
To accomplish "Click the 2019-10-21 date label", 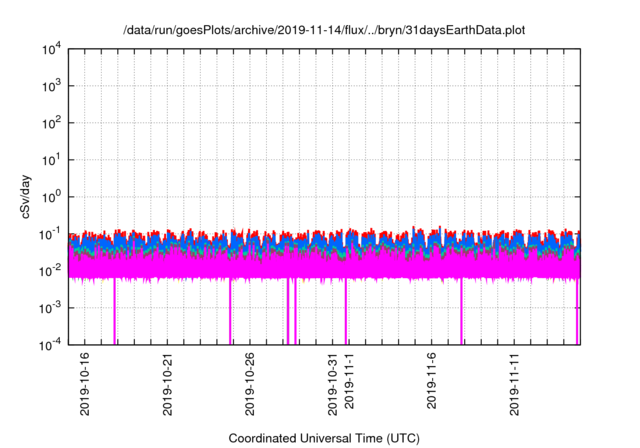I will pyautogui.click(x=168, y=384).
